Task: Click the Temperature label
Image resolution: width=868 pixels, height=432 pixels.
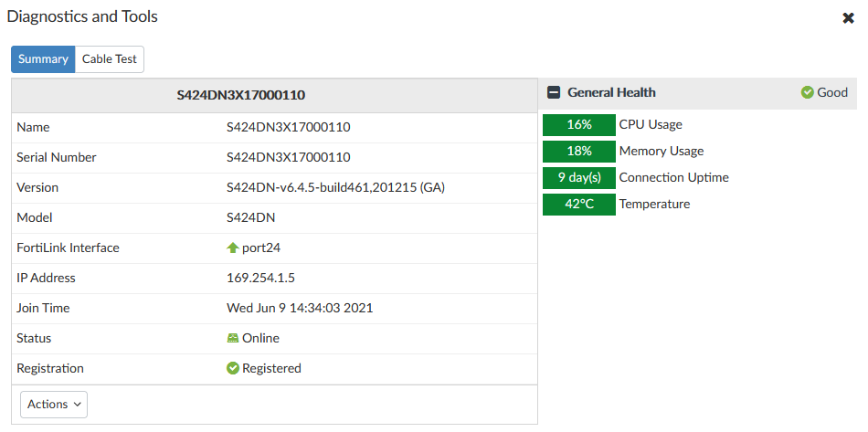Action: (655, 204)
